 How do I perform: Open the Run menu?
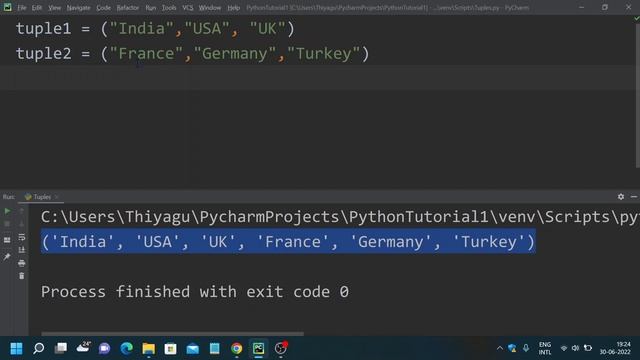(151, 8)
